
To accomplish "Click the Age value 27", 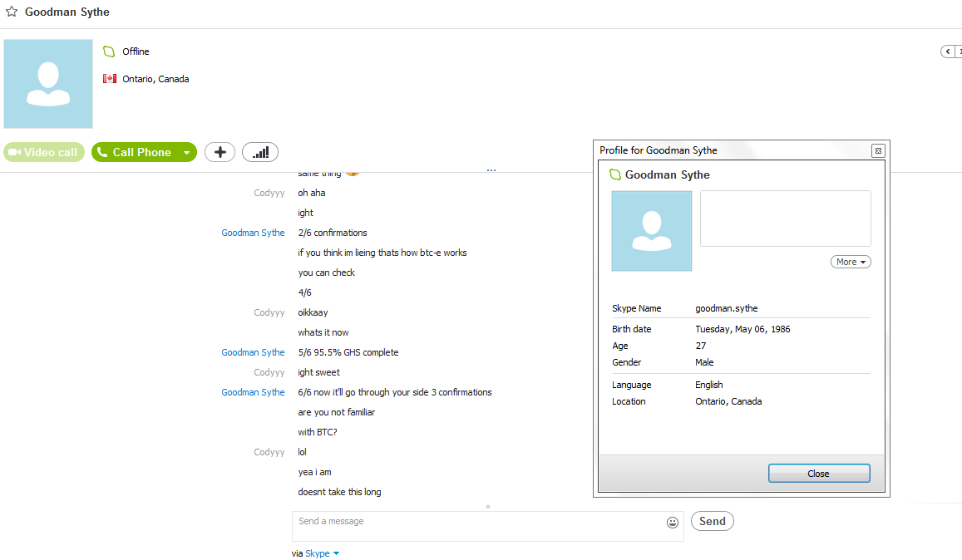I will (701, 346).
